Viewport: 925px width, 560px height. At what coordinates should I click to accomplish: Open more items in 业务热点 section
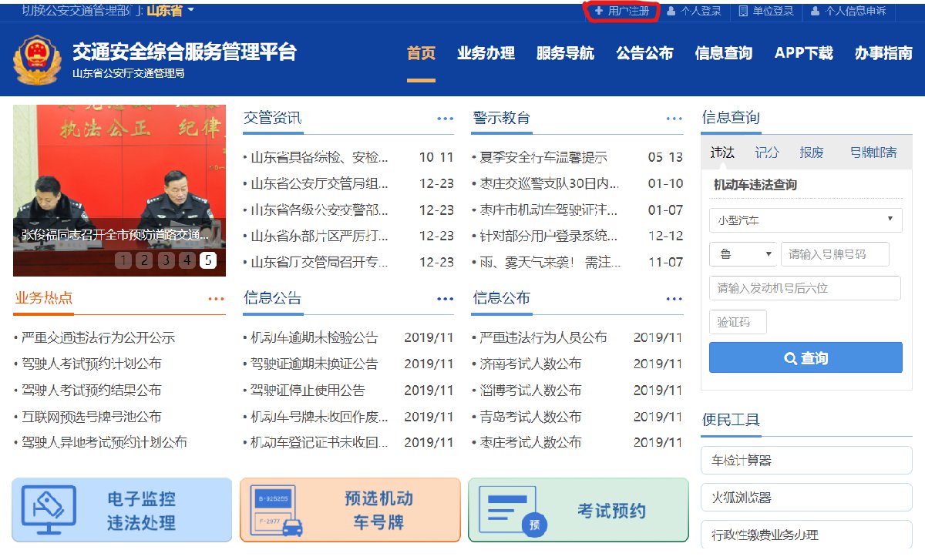pyautogui.click(x=216, y=299)
